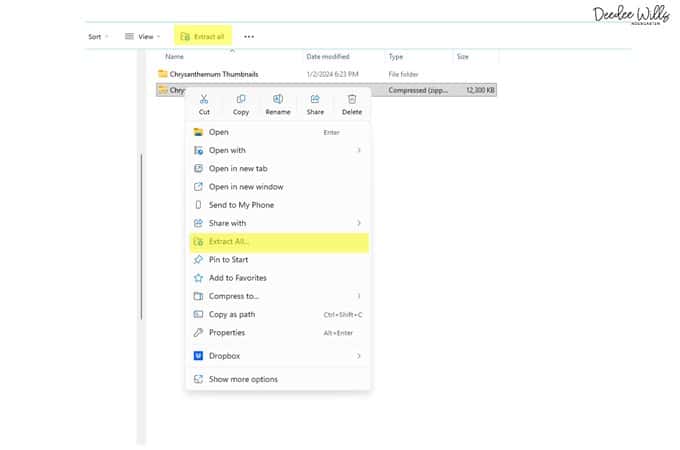Click Extract All in context menu
Image resolution: width=680 pixels, height=450 pixels.
pyautogui.click(x=279, y=242)
